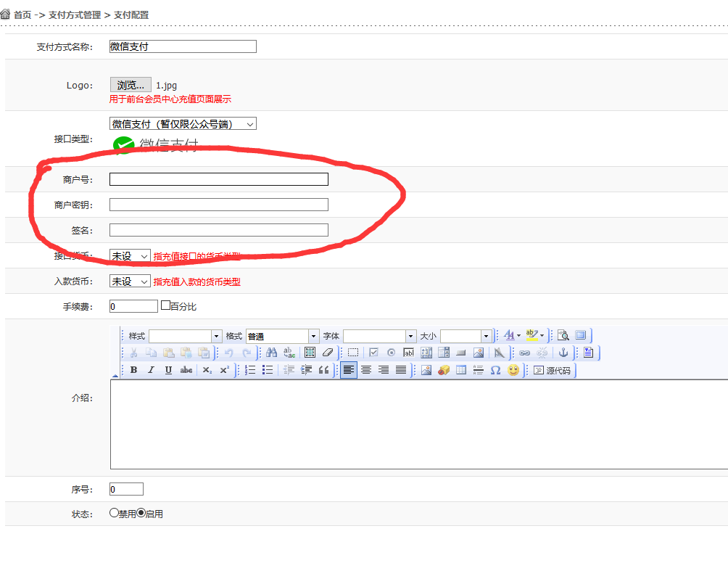Focus the 签名 input field
Viewport: 728px width, 571px height.
click(x=219, y=230)
